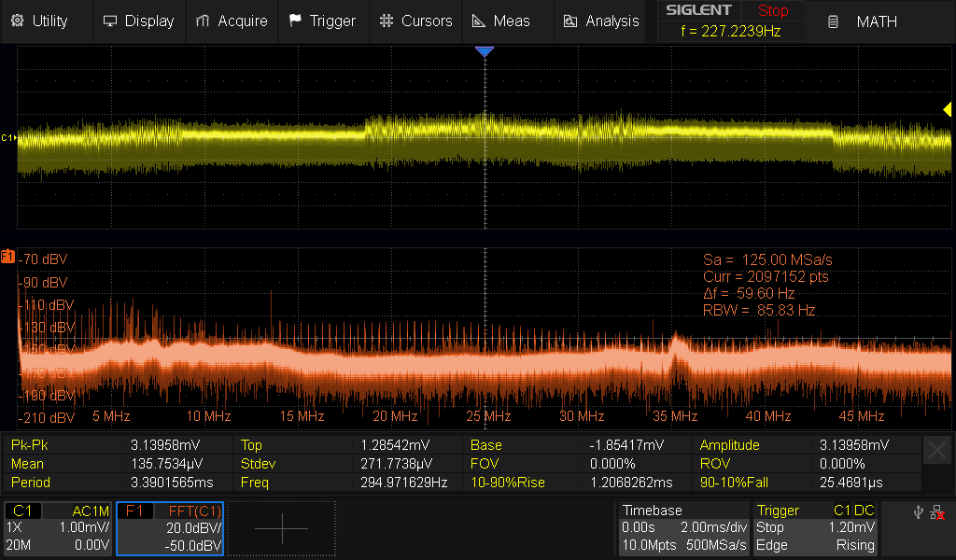This screenshot has height=560, width=956.
Task: Click the blue trigger position marker
Action: point(484,52)
